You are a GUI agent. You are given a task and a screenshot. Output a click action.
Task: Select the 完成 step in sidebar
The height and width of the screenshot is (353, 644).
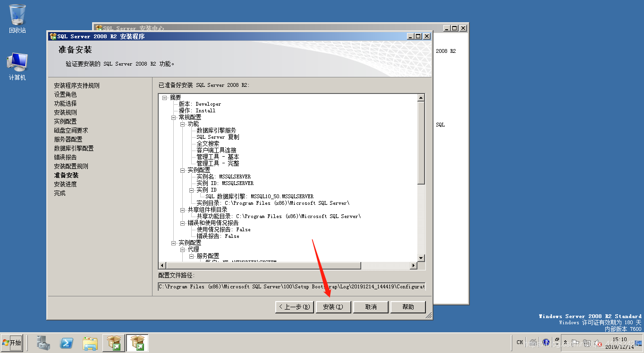(x=59, y=193)
